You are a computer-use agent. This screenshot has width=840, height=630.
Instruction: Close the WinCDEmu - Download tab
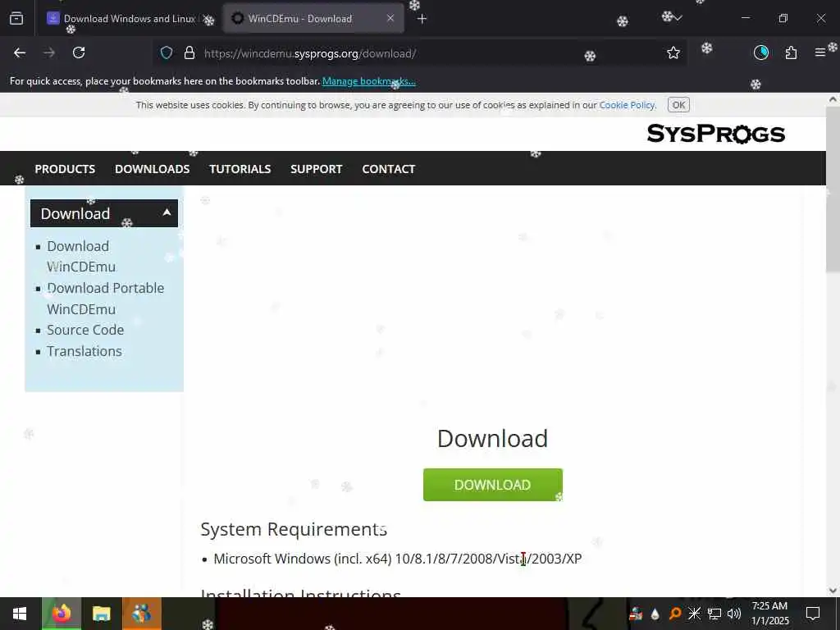(390, 18)
